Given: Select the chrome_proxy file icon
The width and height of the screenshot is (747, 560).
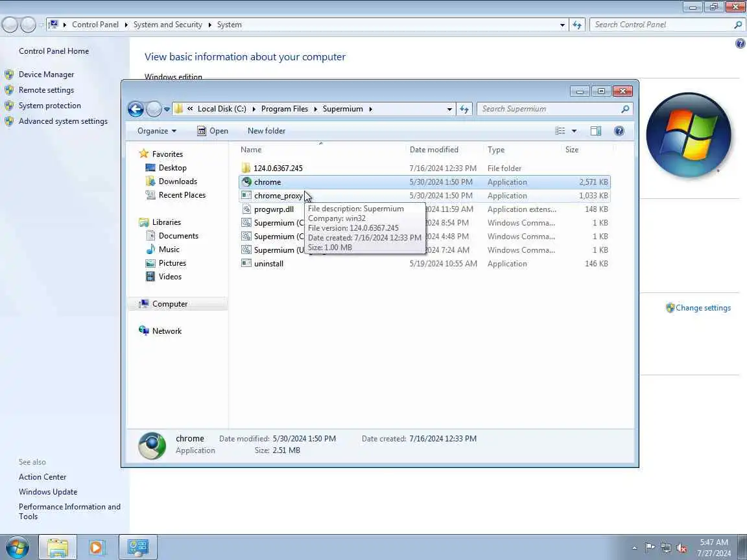Looking at the screenshot, I should tap(246, 195).
